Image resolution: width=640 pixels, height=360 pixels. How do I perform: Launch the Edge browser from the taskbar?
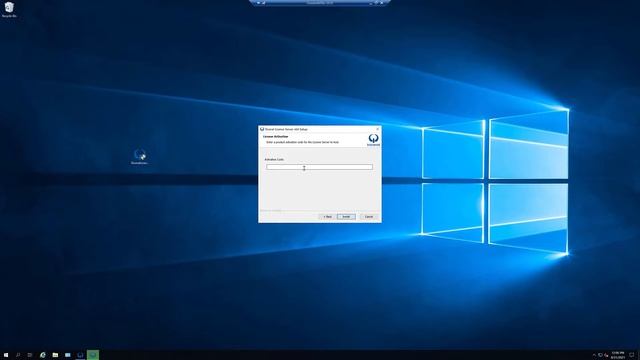42,355
